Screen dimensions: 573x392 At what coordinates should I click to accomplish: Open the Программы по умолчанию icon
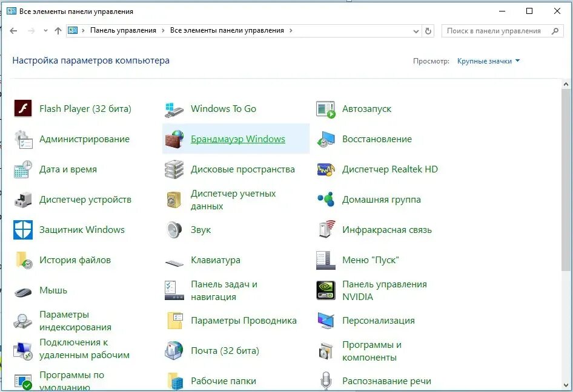click(x=23, y=382)
